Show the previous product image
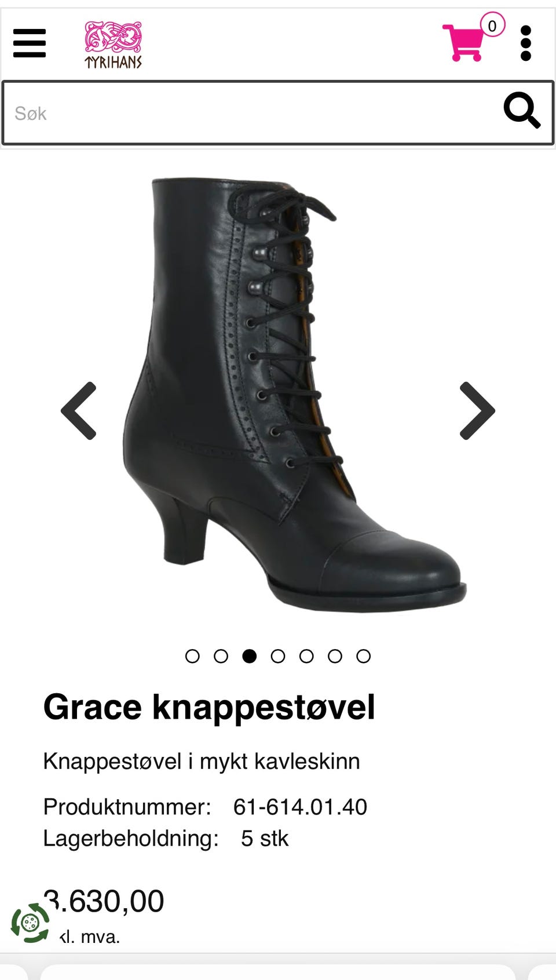This screenshot has width=556, height=980. coord(79,411)
